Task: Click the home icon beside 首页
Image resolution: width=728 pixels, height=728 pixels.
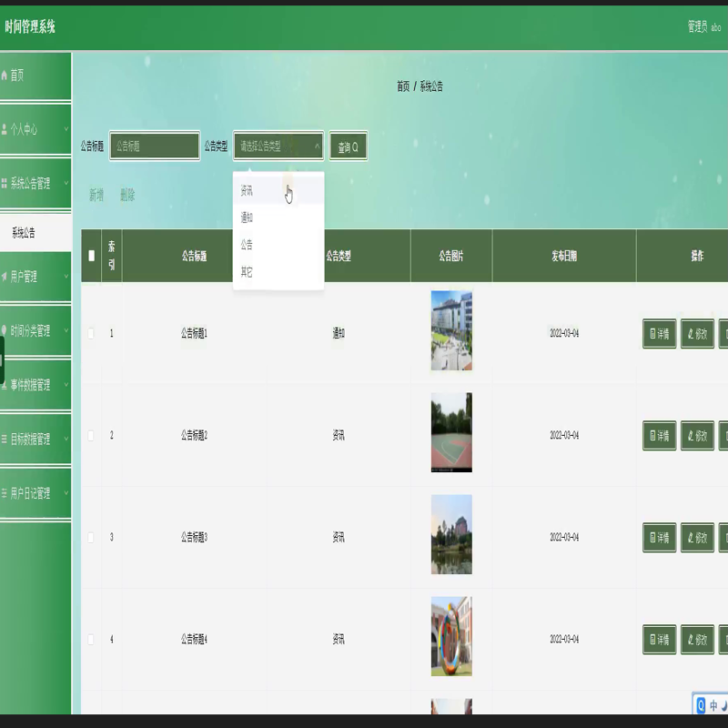Action: coord(5,76)
